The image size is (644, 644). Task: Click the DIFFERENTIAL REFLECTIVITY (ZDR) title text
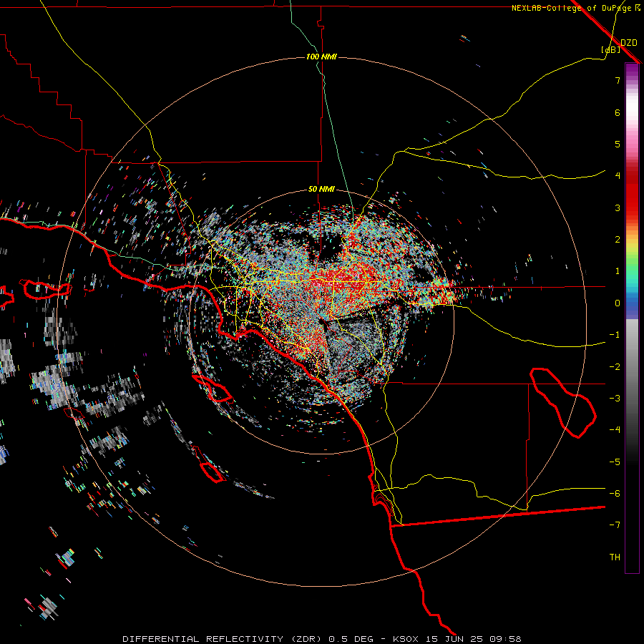point(223,639)
